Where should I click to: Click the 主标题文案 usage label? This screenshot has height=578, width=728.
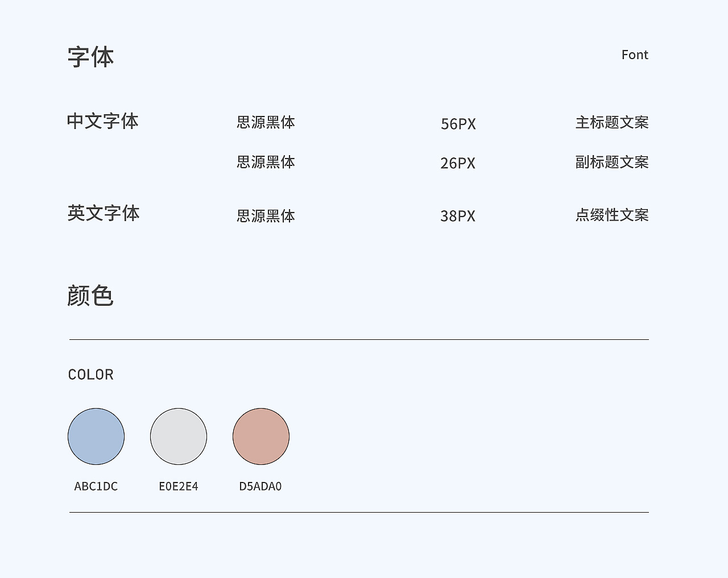[612, 123]
